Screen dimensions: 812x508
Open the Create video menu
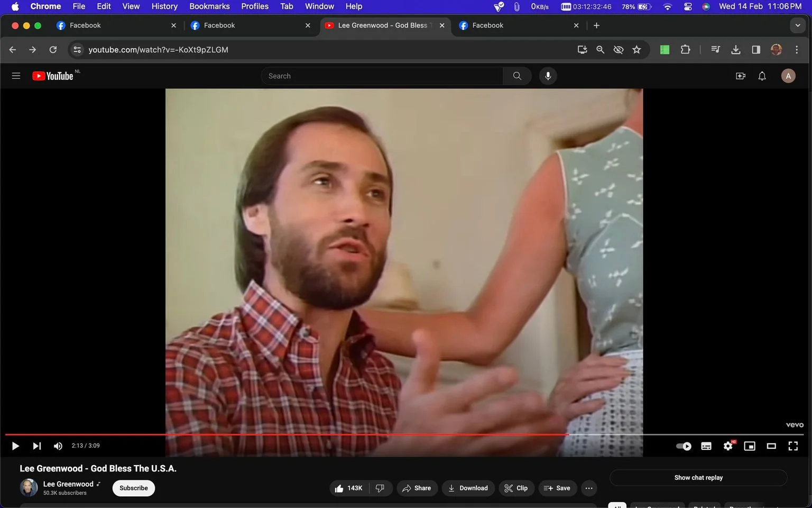pyautogui.click(x=741, y=76)
